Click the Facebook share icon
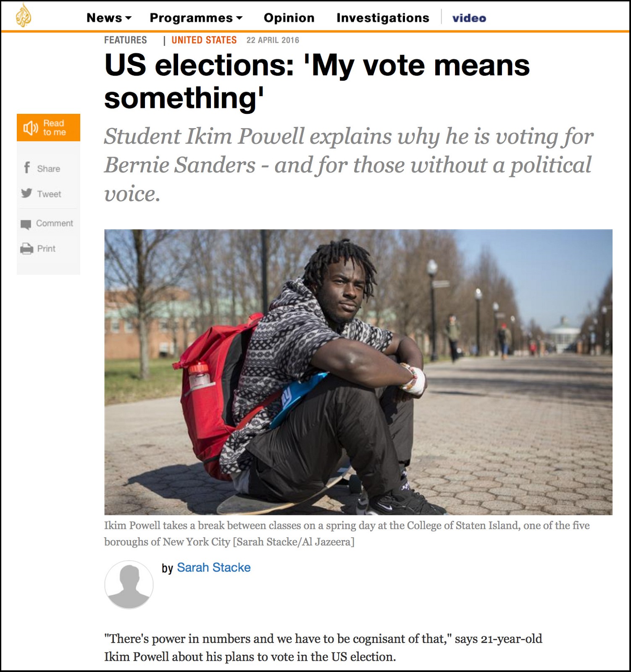Viewport: 631px width, 672px height. (27, 168)
